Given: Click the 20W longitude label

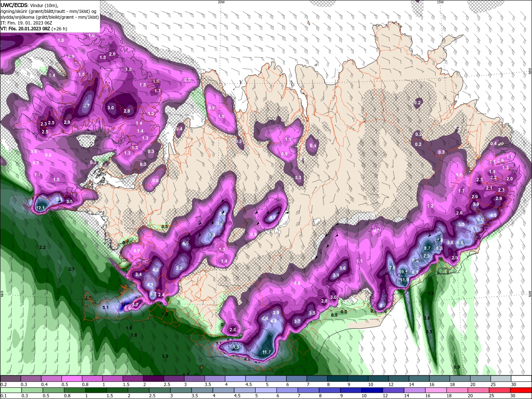Looking at the screenshot, I should 221,2.
